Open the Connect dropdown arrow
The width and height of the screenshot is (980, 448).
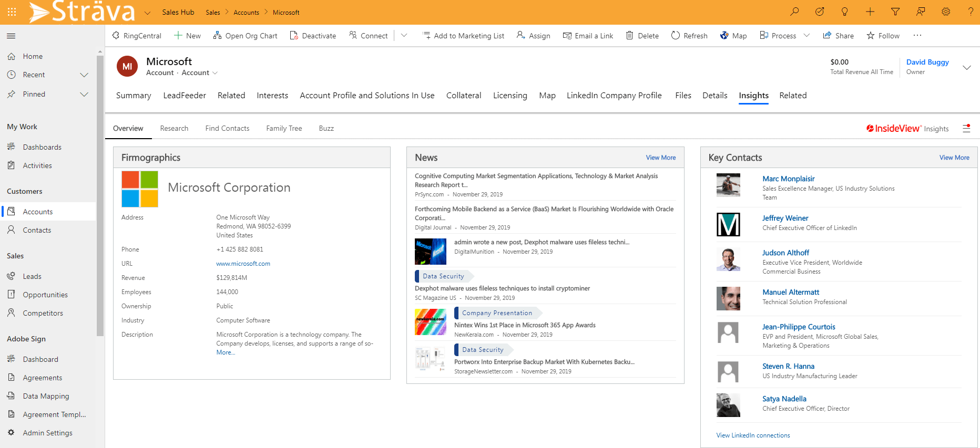pyautogui.click(x=404, y=36)
